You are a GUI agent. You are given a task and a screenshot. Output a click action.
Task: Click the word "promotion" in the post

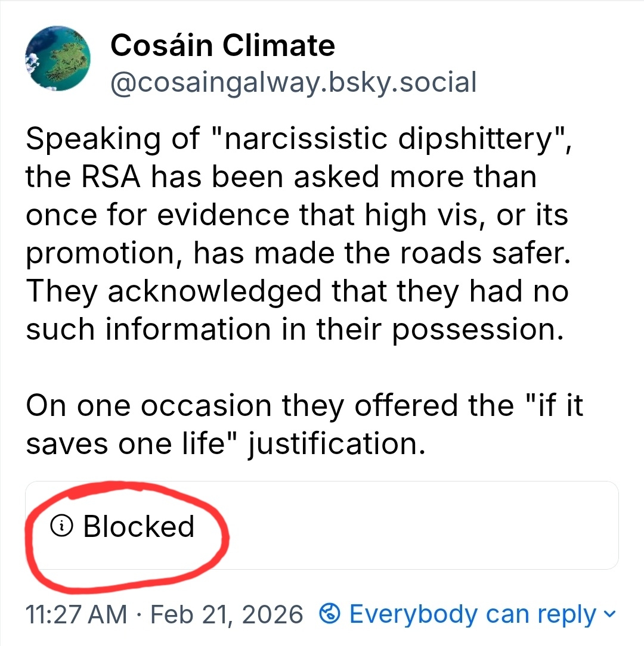[98, 253]
